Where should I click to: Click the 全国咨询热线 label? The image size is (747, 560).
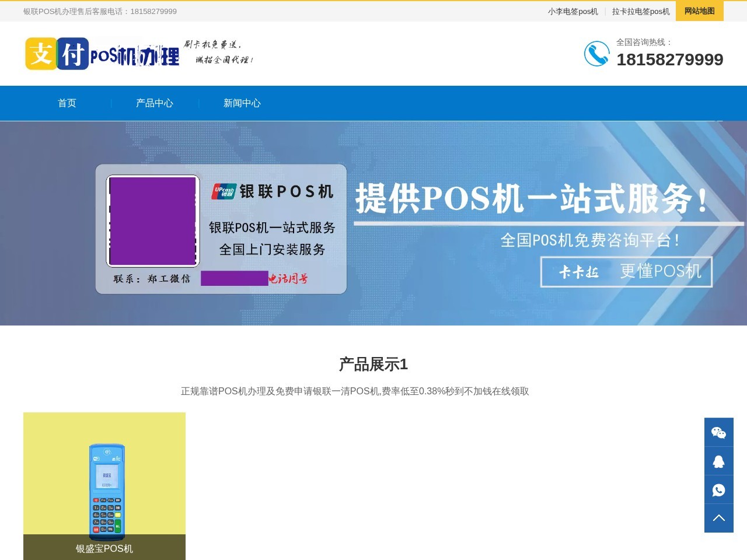point(644,42)
